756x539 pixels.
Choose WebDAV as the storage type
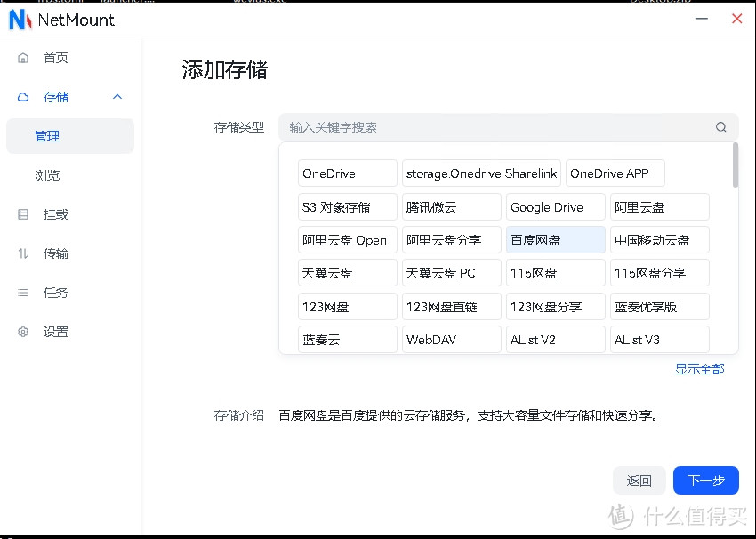(x=451, y=339)
